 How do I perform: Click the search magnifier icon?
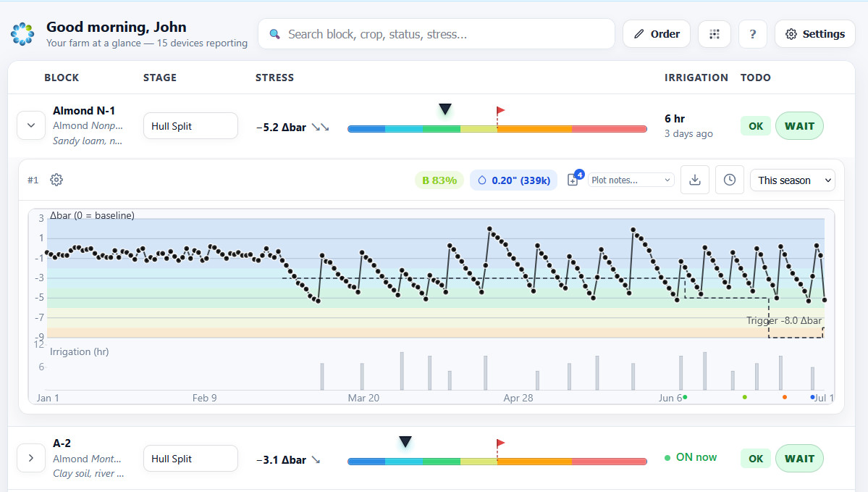coord(274,33)
